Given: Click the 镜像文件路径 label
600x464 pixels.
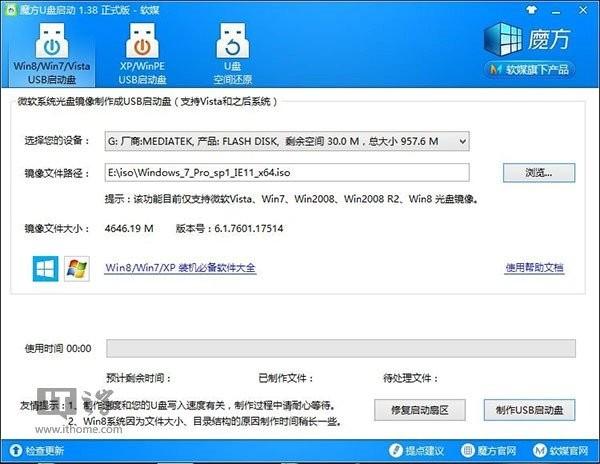Looking at the screenshot, I should [x=57, y=173].
